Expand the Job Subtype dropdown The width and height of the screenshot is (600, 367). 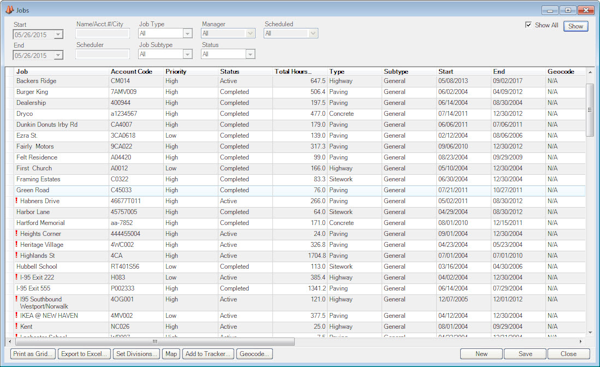tap(187, 54)
